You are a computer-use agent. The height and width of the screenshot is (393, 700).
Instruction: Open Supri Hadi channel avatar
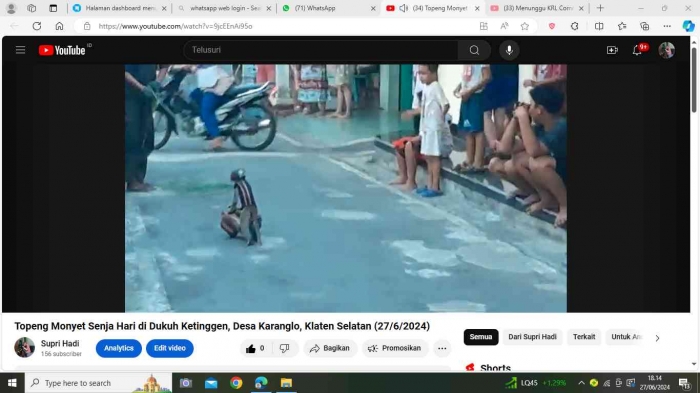(x=25, y=347)
